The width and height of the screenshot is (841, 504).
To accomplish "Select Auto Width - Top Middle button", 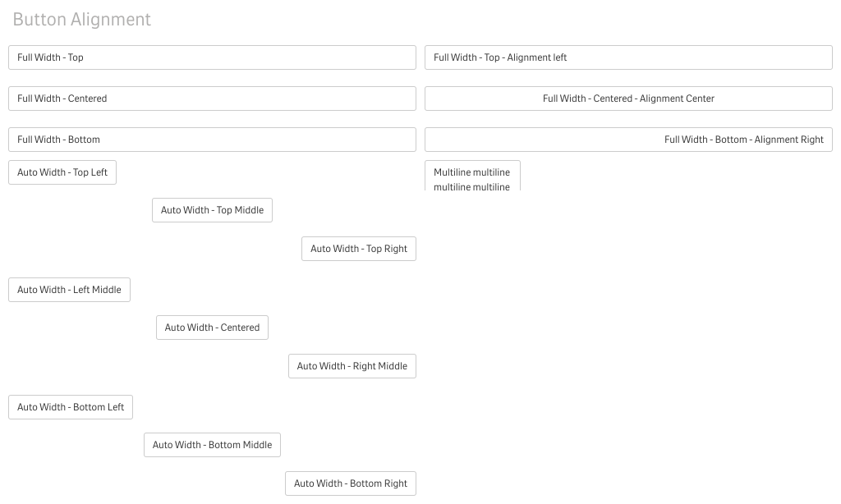I will pyautogui.click(x=212, y=210).
